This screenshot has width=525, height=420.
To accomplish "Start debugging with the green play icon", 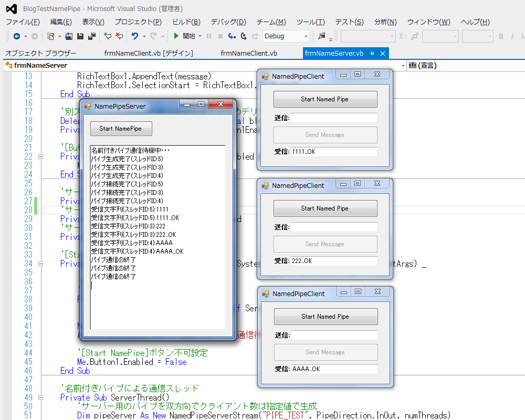I will [176, 36].
